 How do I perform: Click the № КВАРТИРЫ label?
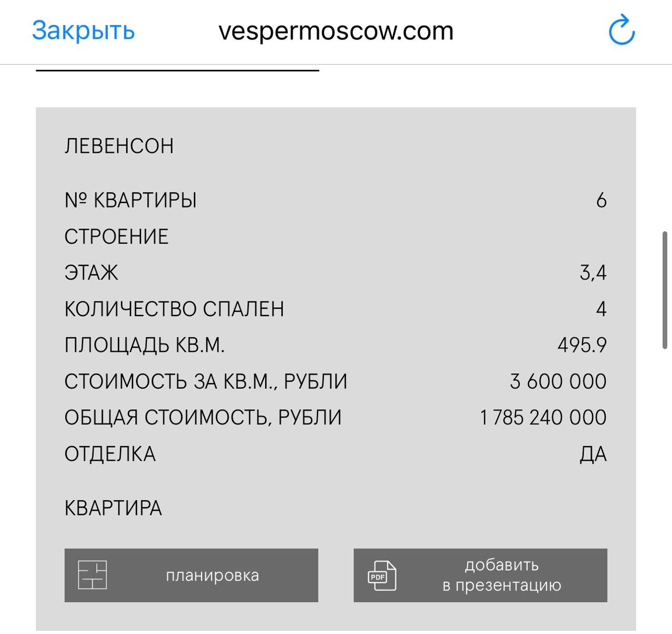click(x=131, y=200)
